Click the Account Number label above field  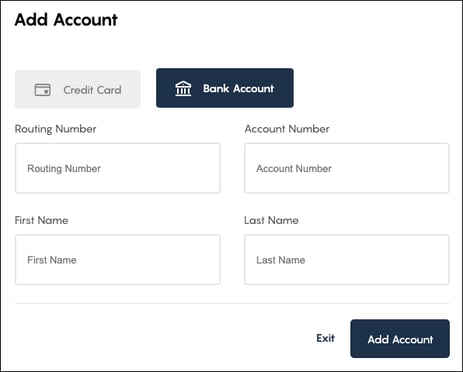[287, 129]
